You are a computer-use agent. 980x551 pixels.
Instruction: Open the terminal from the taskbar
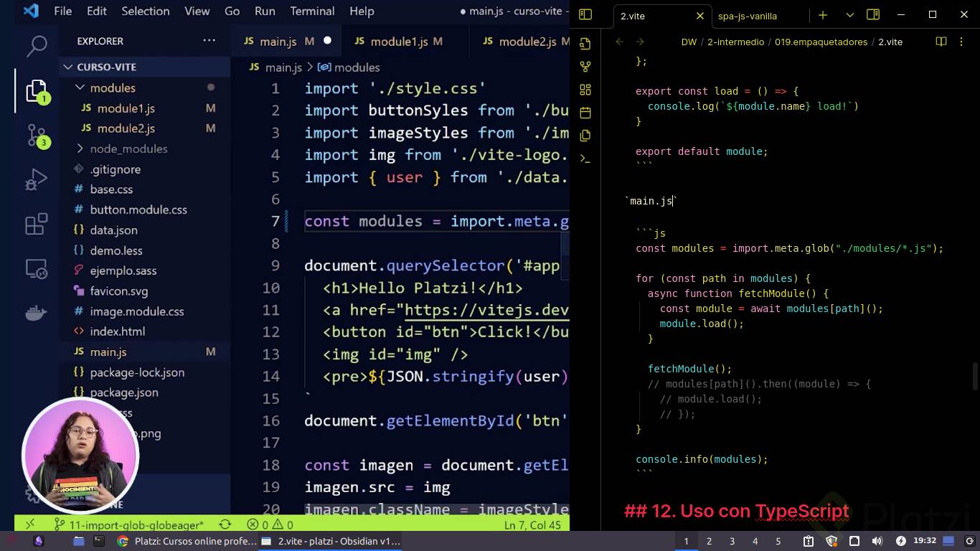99,541
